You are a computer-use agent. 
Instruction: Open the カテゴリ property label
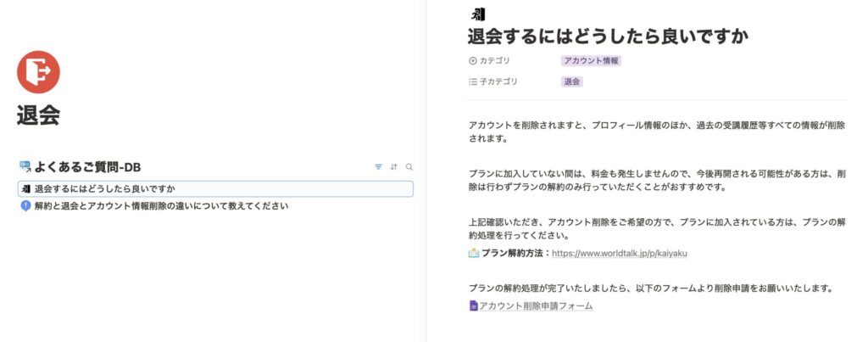495,61
